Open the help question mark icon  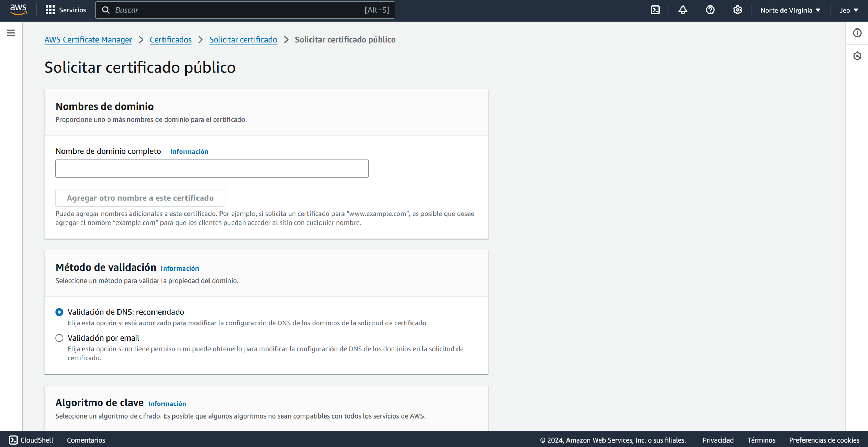[x=710, y=10]
